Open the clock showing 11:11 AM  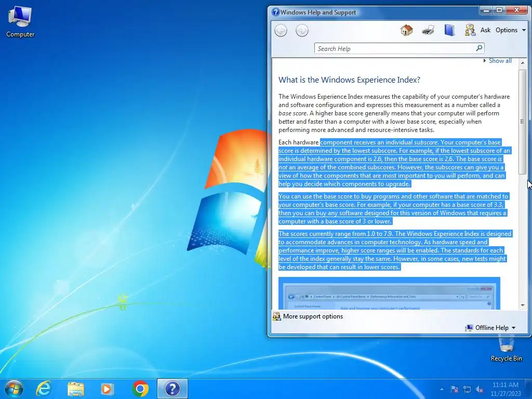click(x=506, y=389)
